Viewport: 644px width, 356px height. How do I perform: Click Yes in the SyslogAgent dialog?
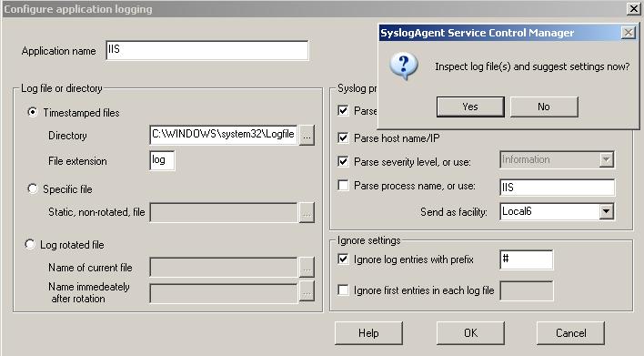(x=470, y=107)
